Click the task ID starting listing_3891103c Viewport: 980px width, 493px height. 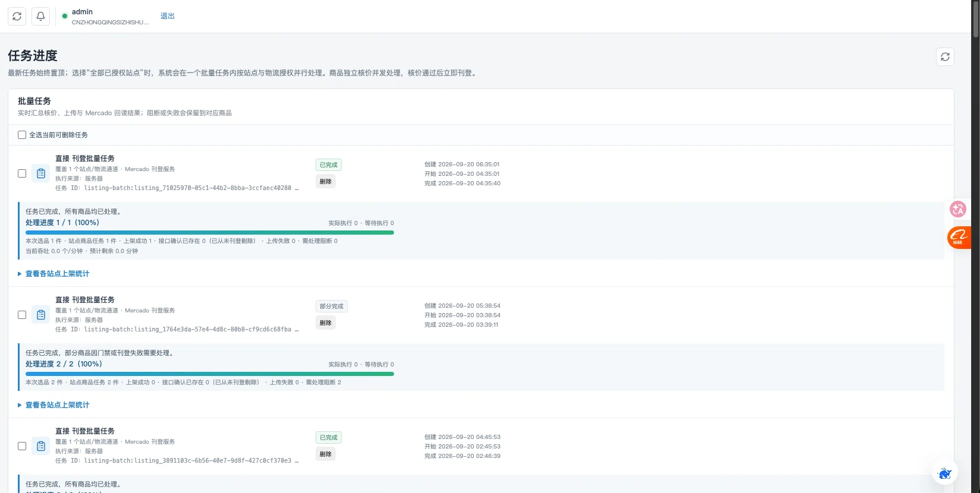pyautogui.click(x=177, y=460)
